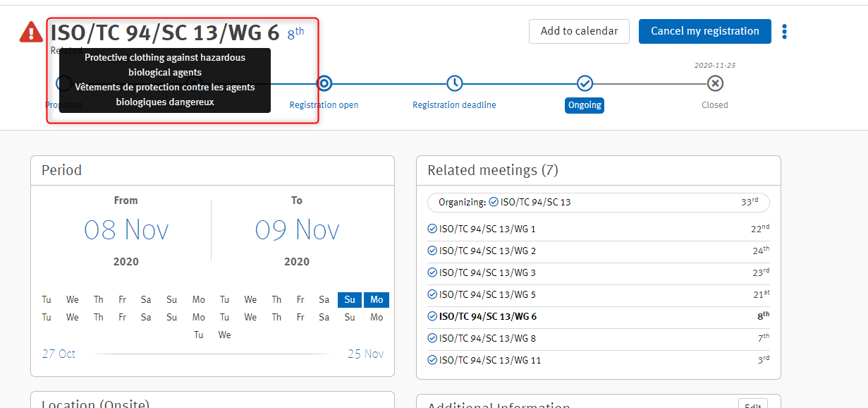The width and height of the screenshot is (868, 408).
Task: Click the Edit button under Additional Information
Action: tap(752, 404)
